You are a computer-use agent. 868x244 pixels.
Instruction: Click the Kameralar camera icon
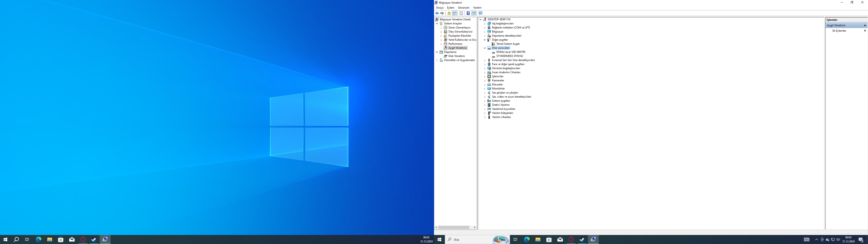click(489, 81)
